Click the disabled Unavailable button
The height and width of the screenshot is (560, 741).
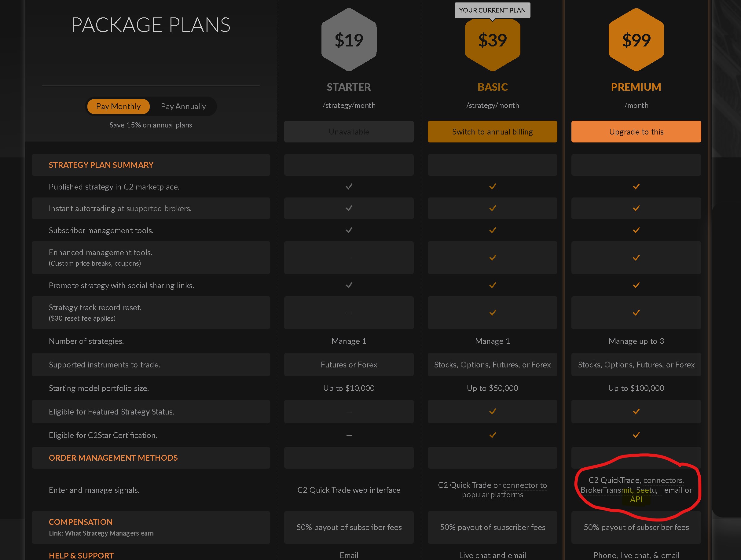pyautogui.click(x=349, y=132)
